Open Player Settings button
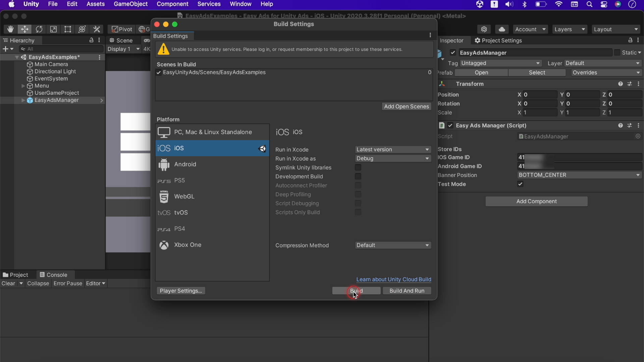The width and height of the screenshot is (644, 362). tap(181, 291)
